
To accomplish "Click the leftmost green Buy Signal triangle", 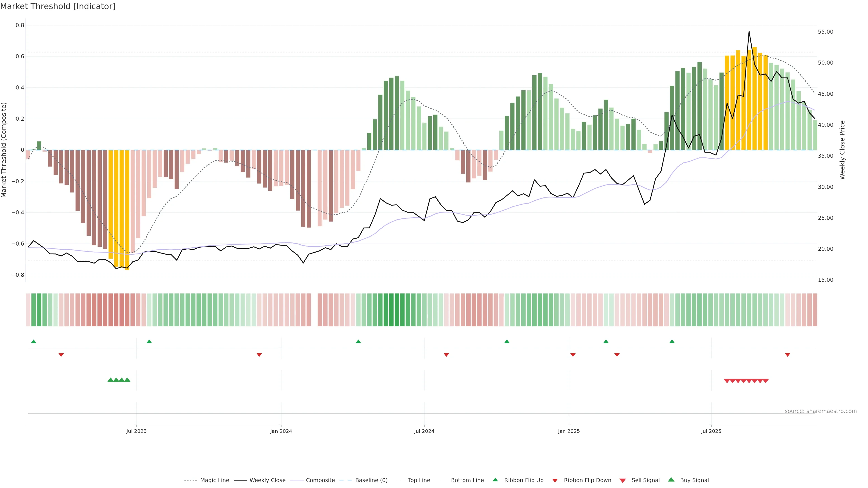I will tap(110, 380).
